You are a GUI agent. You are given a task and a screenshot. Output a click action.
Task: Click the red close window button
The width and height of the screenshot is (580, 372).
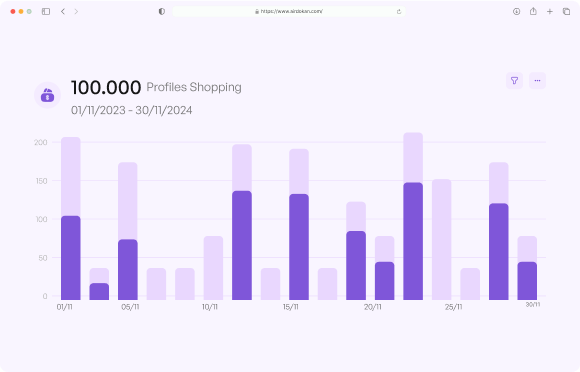coord(13,11)
